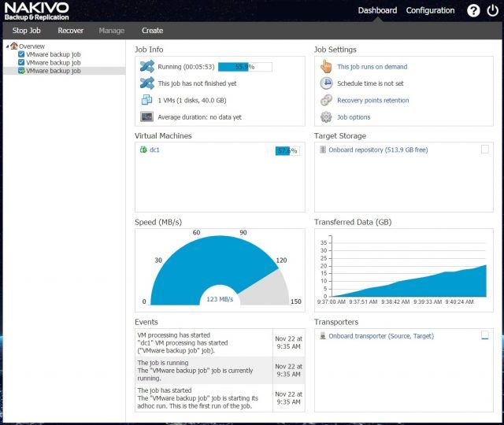Viewport: 504px width, 425px height.
Task: Open the "This job runs on demand" link
Action: [372, 66]
